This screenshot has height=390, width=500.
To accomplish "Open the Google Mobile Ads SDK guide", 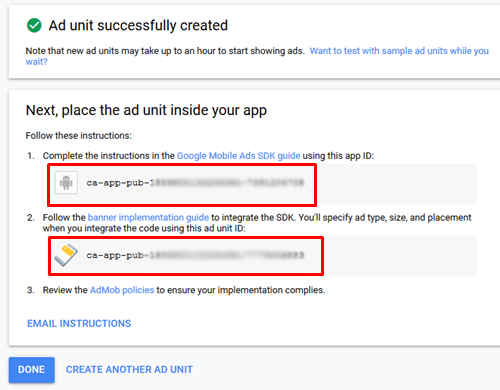I will click(x=238, y=156).
